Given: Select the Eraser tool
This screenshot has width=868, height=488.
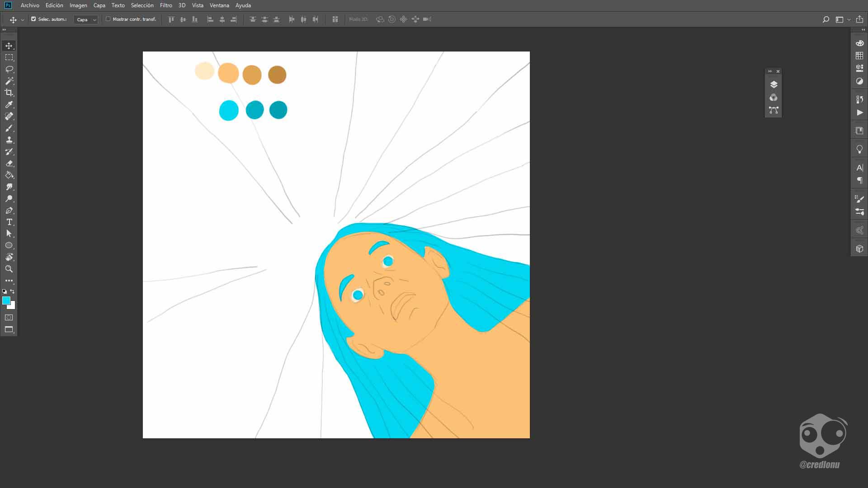Looking at the screenshot, I should tap(9, 163).
